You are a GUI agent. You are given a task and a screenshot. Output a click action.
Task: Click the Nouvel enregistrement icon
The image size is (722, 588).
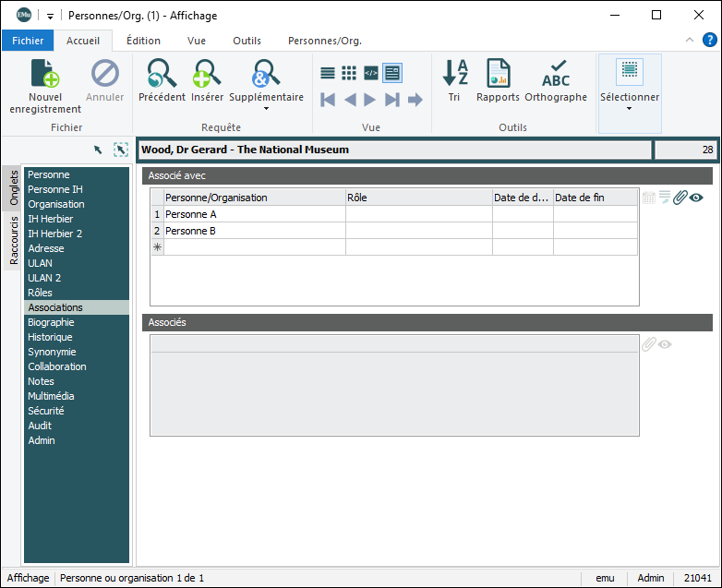point(44,74)
